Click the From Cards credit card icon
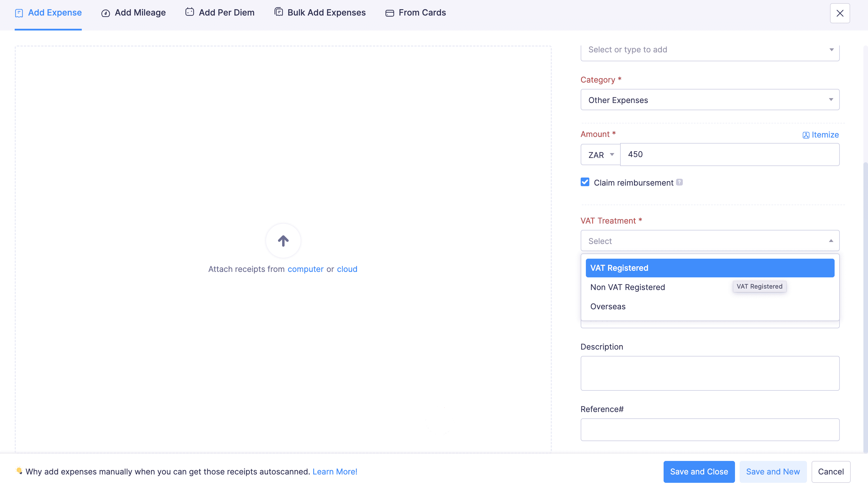This screenshot has height=490, width=868. click(x=390, y=13)
